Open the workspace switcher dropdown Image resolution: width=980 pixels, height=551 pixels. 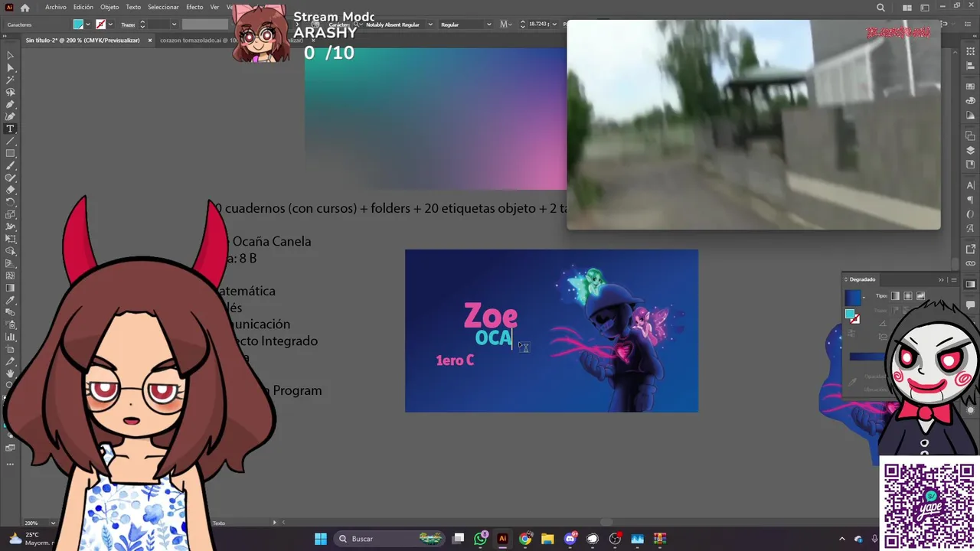coord(926,8)
